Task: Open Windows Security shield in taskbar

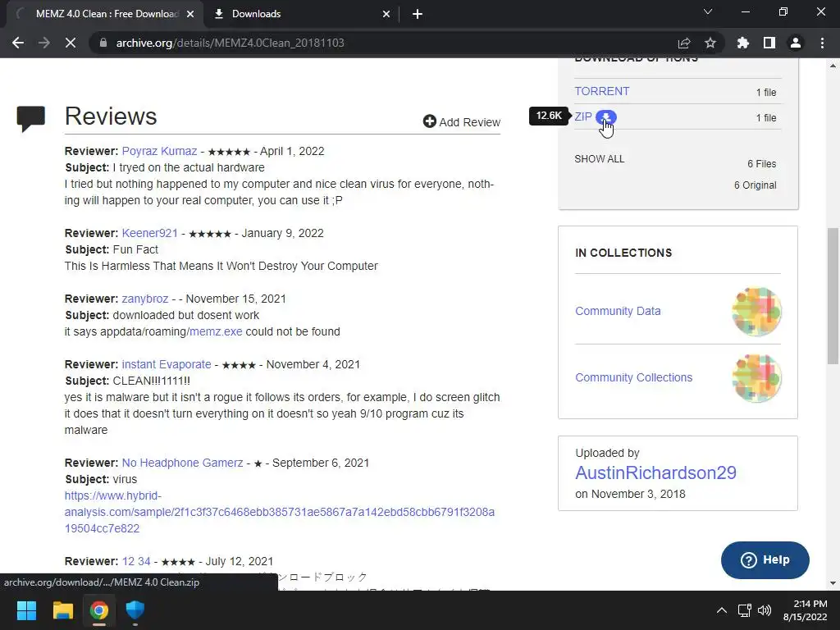Action: click(135, 610)
